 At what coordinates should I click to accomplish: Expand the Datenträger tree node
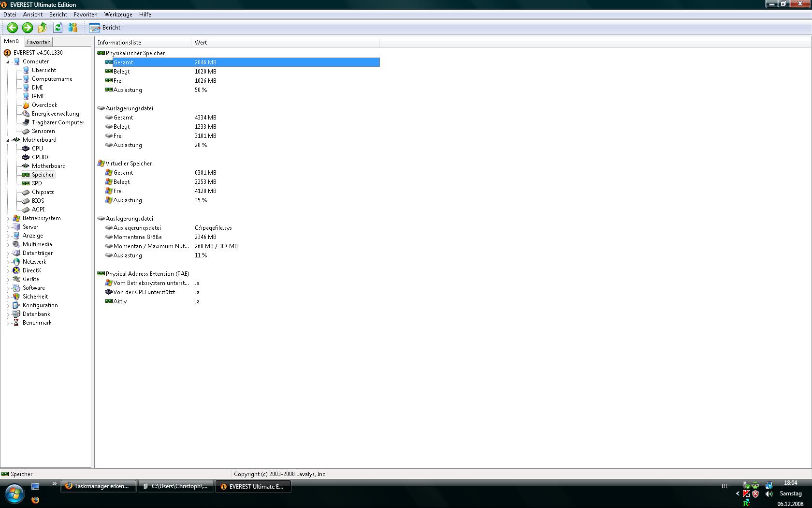click(x=8, y=254)
